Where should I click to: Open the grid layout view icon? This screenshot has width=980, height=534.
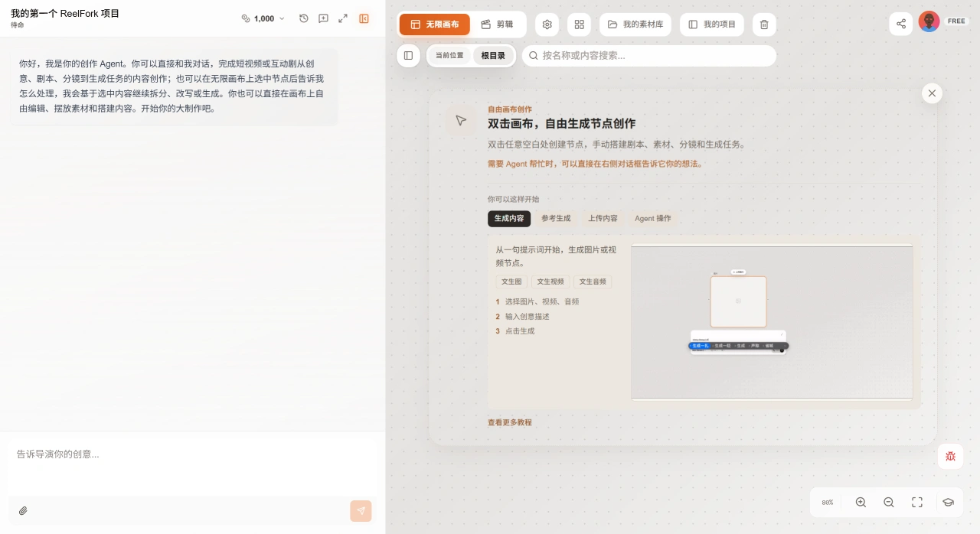click(580, 24)
